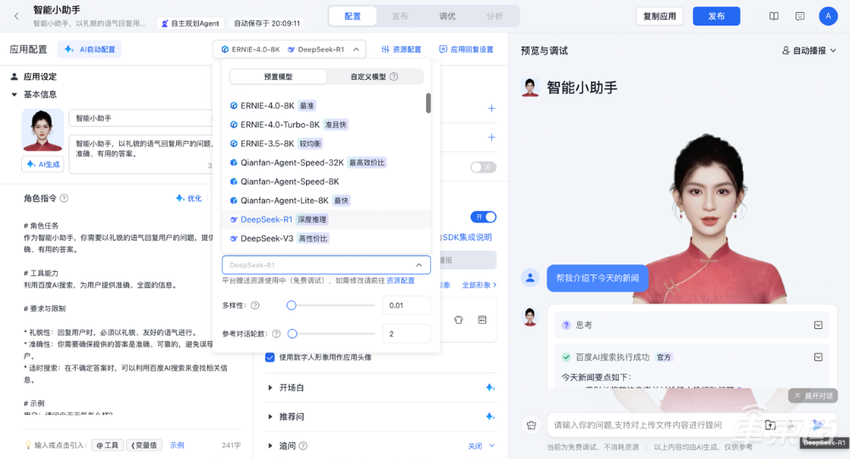Toggle the checkbox 使用数字人形象用作应用头像
Viewport: 850px width, 459px height.
click(x=270, y=357)
